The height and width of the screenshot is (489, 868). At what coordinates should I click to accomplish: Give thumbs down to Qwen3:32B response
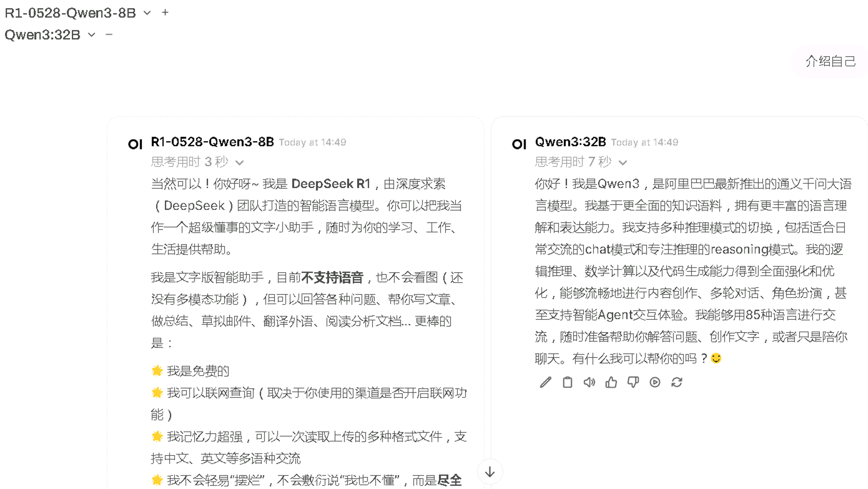(633, 382)
